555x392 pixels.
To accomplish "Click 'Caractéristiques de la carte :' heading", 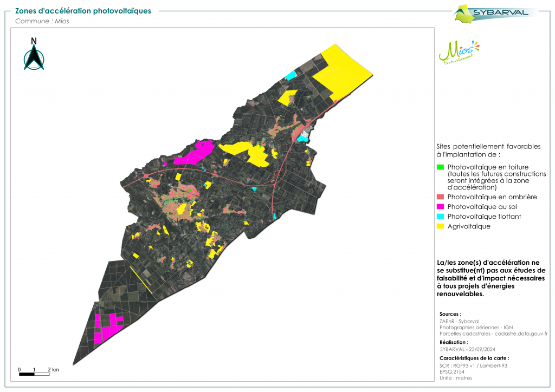I will (474, 358).
